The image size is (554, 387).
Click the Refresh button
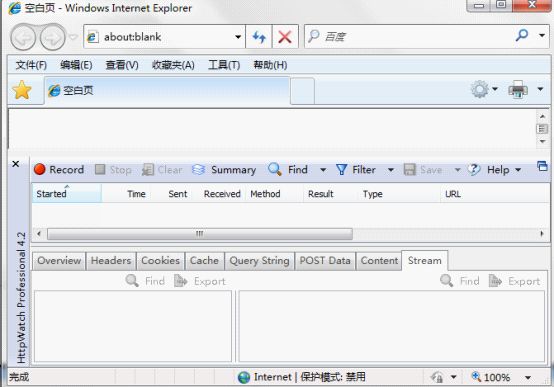coord(259,37)
